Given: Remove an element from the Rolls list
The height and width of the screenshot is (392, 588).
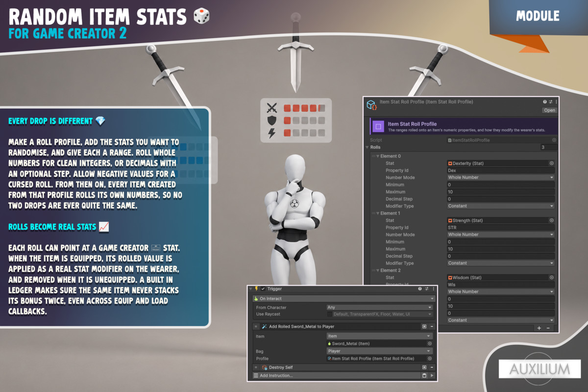Looking at the screenshot, I should pos(548,328).
